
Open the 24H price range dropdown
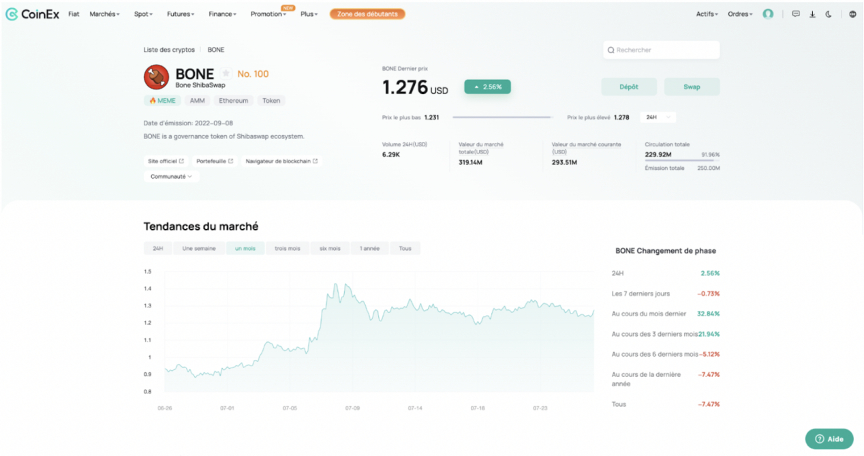tap(658, 117)
